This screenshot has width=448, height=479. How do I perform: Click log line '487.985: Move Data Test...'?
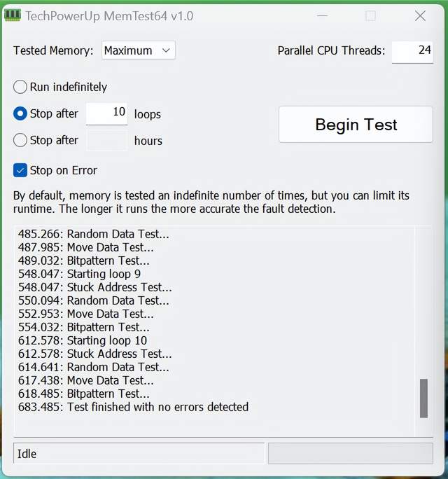click(86, 247)
